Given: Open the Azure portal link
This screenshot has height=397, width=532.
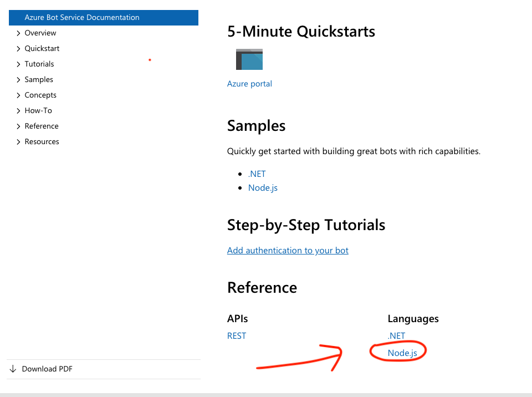Looking at the screenshot, I should 249,84.
